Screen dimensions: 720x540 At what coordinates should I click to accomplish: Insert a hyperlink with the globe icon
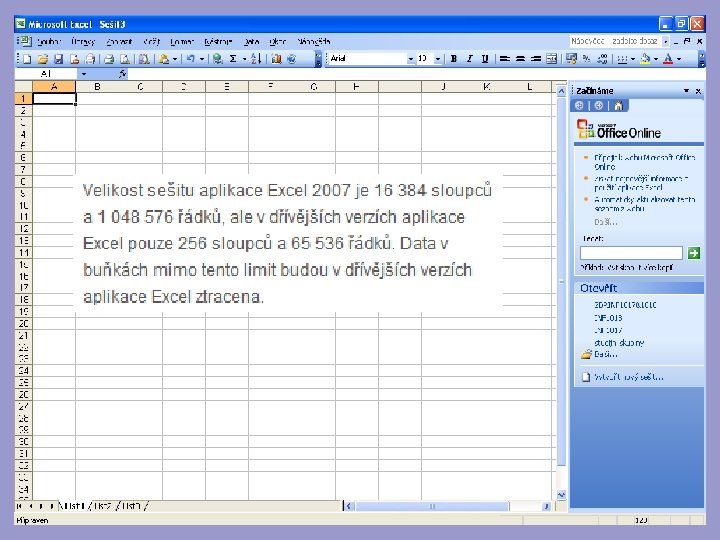[218, 59]
